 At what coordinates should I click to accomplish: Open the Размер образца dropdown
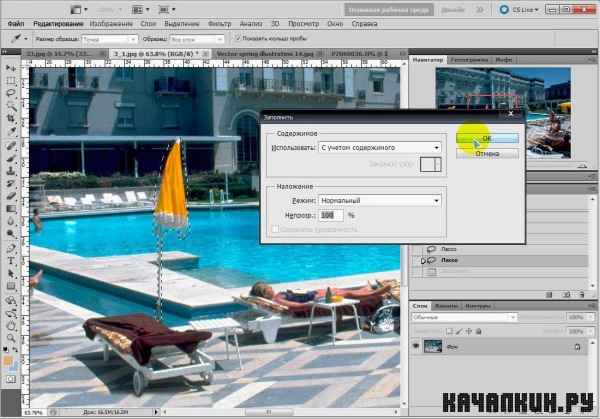coord(110,39)
